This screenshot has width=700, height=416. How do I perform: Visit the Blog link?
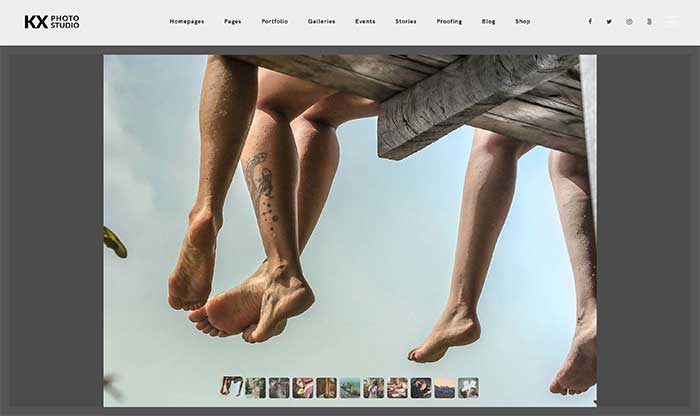(x=488, y=21)
